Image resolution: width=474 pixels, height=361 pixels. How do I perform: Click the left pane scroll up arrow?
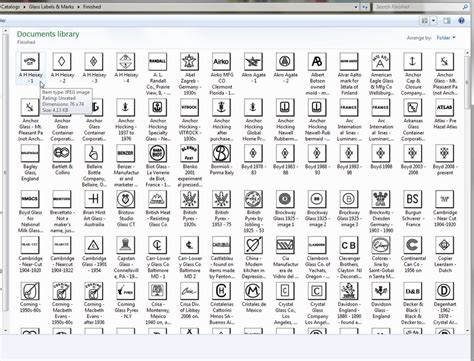[x=5, y=31]
